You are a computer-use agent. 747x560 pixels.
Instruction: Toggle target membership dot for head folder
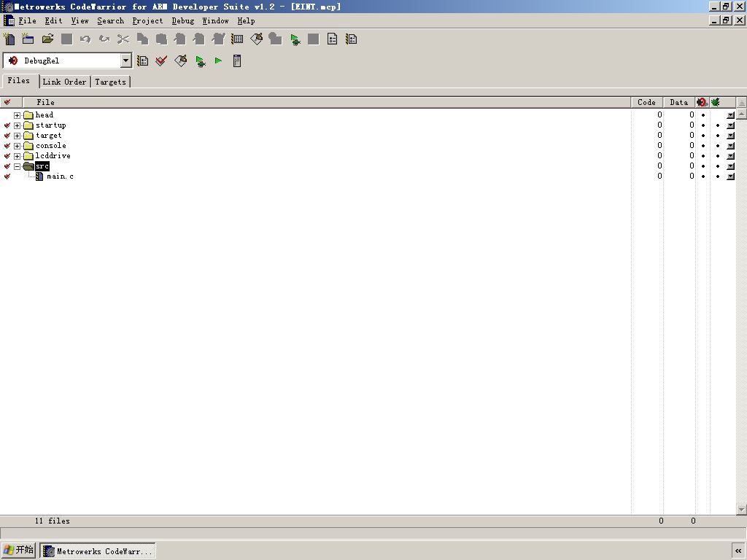703,114
